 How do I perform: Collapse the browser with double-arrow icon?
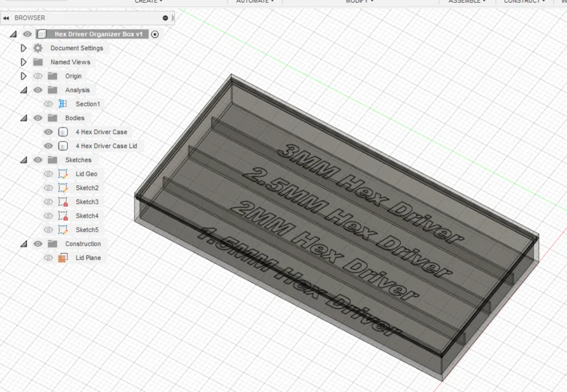tap(6, 18)
